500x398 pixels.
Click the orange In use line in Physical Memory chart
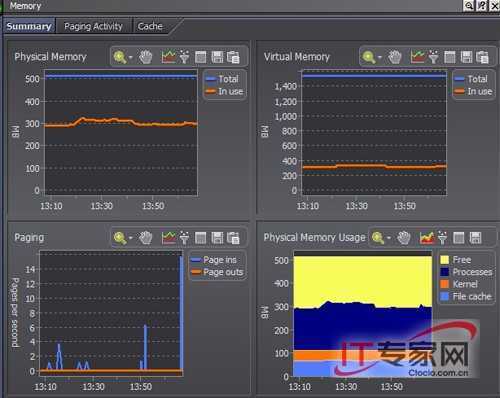coord(121,120)
